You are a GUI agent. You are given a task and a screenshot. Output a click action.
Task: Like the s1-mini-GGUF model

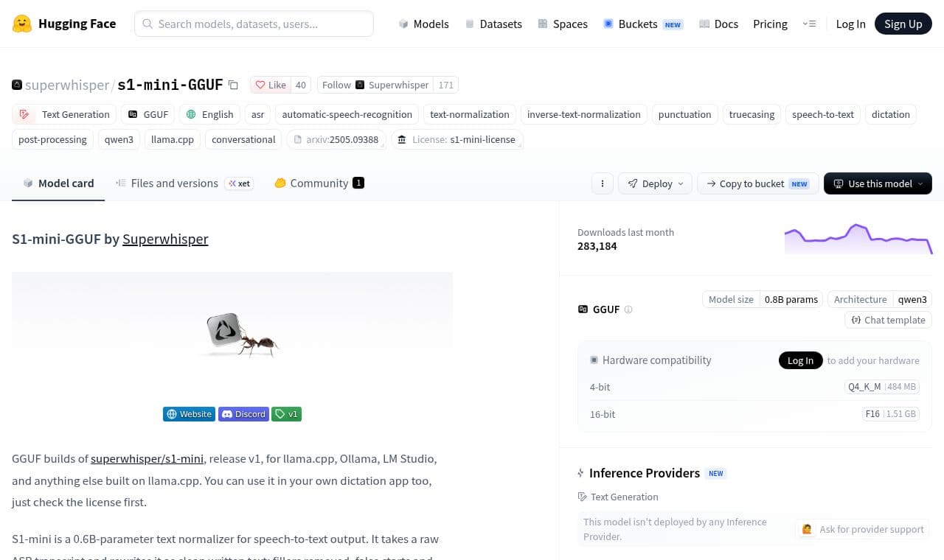coord(271,85)
